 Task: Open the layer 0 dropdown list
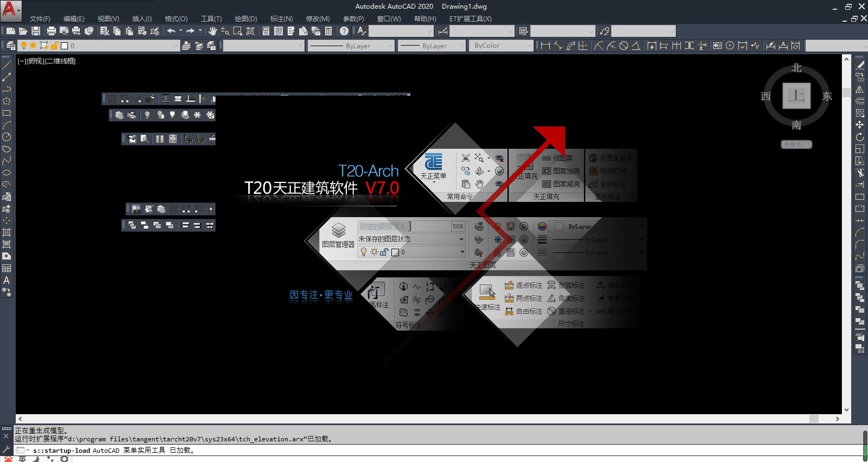175,46
